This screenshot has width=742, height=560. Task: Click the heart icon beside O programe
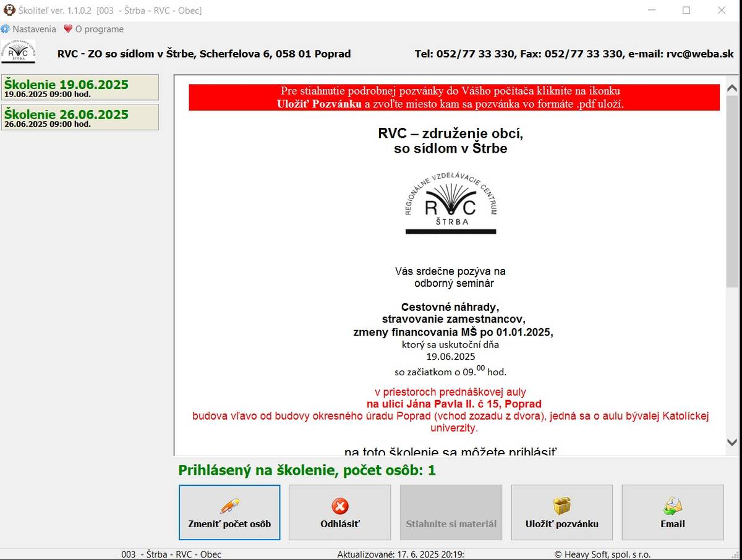click(x=68, y=29)
